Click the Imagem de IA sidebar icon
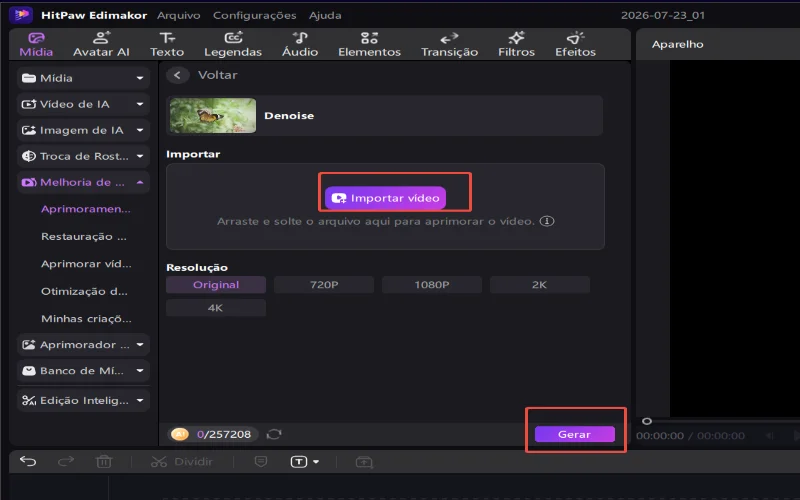 tap(29, 130)
